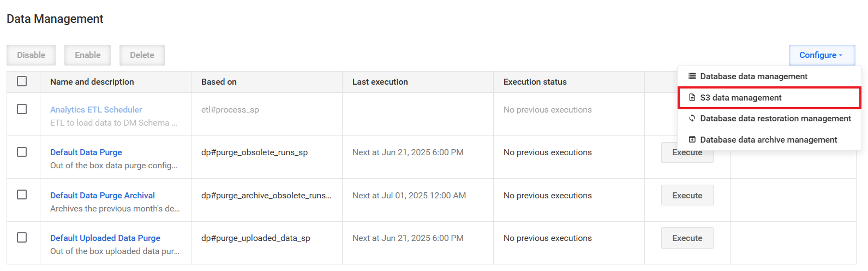The image size is (868, 271).
Task: Click the S3 data management file icon
Action: [692, 97]
